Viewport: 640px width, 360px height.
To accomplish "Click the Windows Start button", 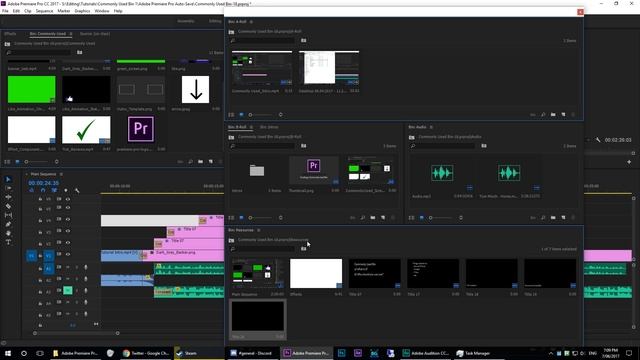I will (8, 353).
